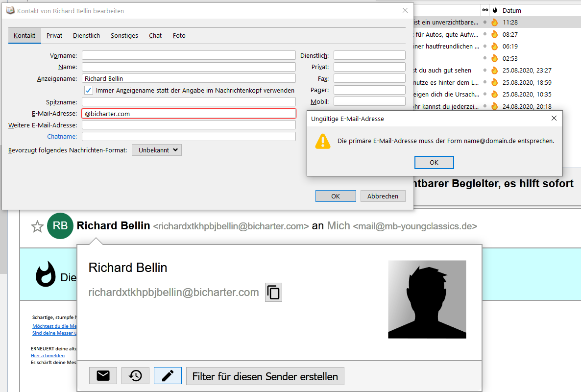Viewport: 581px width, 392px height.
Task: Uncheck 'Immer Anzeigename' checkbox
Action: point(89,90)
